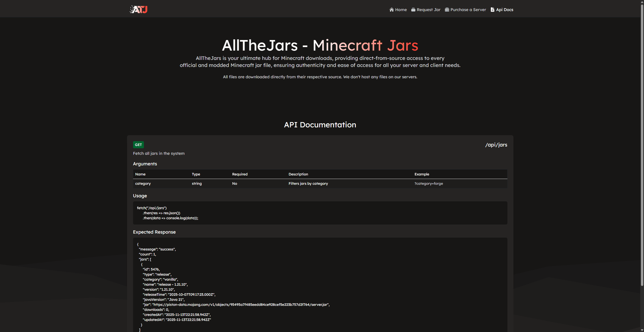Click the Fetch all jars description

point(159,154)
